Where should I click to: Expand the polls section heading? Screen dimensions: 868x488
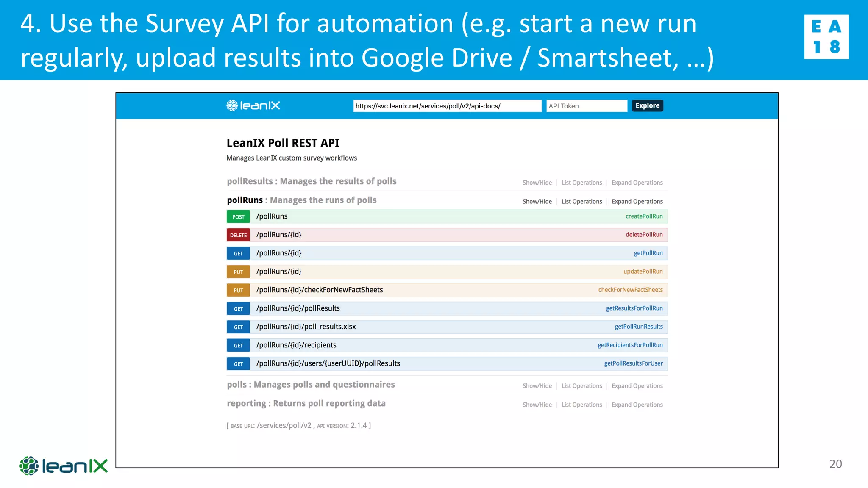(311, 385)
